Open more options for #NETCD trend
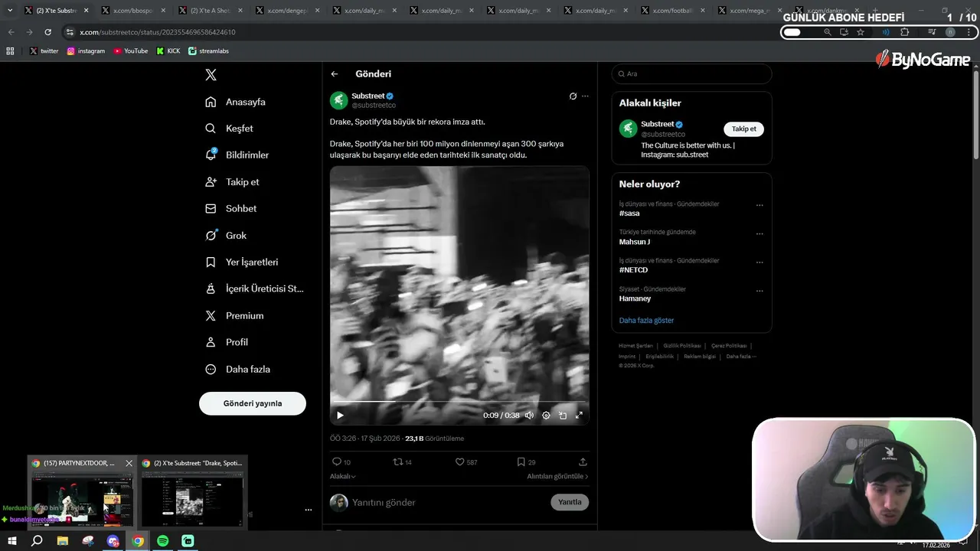The width and height of the screenshot is (980, 551). 759,262
